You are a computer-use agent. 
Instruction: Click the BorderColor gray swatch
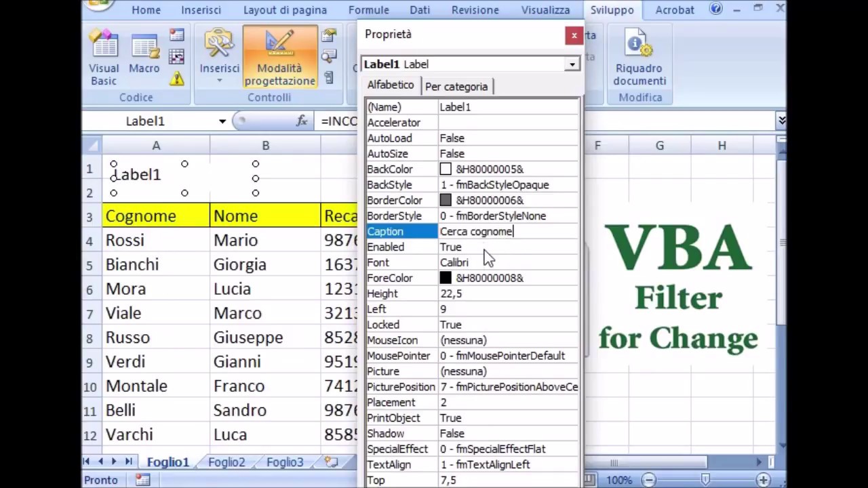tap(446, 201)
